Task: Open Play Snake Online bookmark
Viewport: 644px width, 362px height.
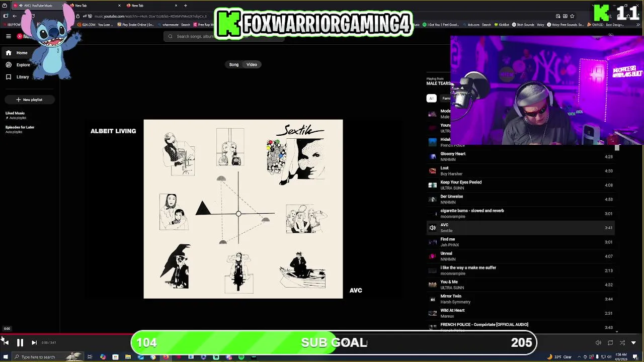Action: coord(136,25)
